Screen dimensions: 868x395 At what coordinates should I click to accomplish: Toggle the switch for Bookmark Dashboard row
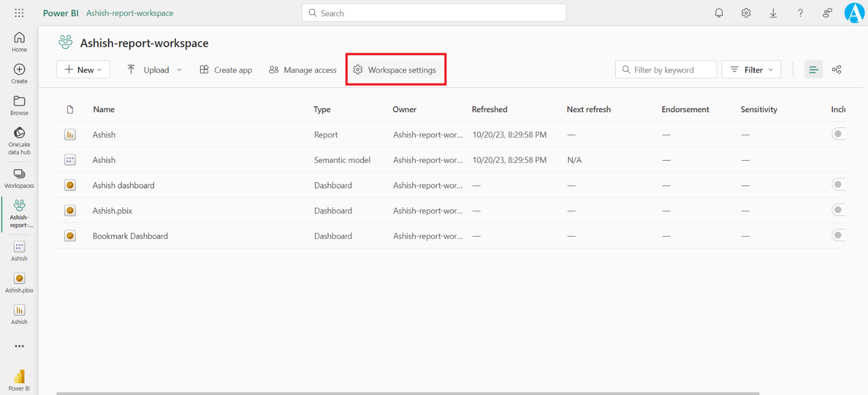[838, 235]
